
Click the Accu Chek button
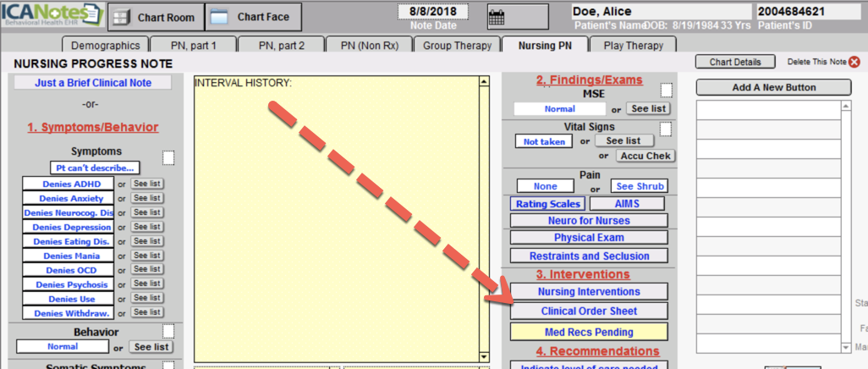[646, 156]
